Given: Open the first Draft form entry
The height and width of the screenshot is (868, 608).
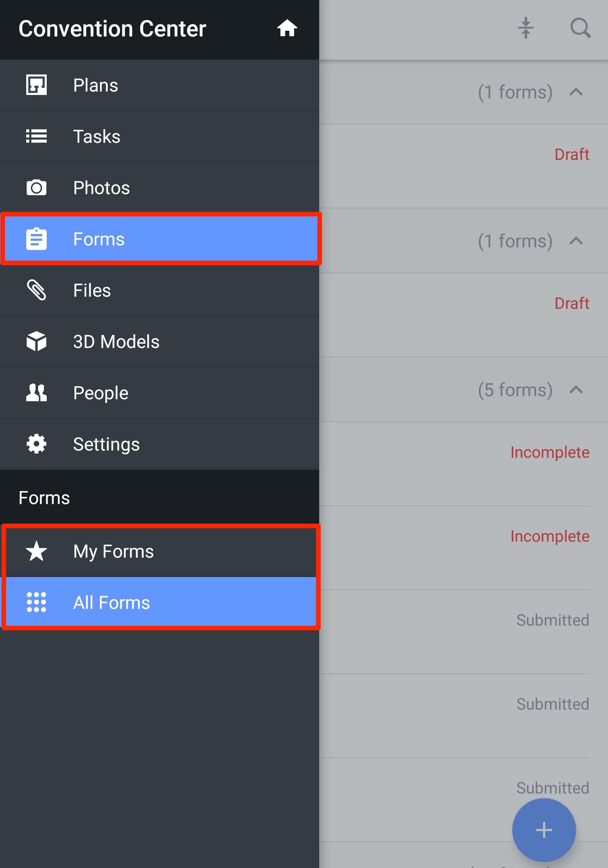Looking at the screenshot, I should (464, 155).
